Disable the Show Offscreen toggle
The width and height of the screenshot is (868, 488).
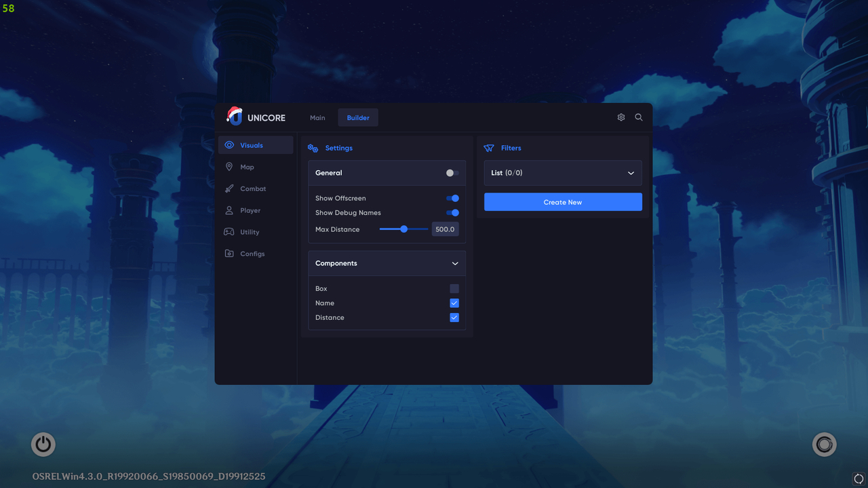tap(452, 198)
